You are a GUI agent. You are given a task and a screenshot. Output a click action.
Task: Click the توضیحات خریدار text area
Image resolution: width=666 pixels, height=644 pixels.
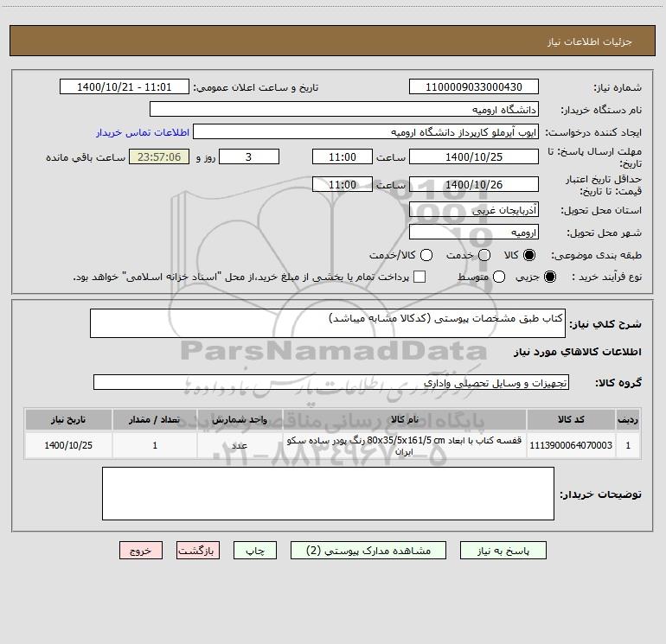(328, 494)
